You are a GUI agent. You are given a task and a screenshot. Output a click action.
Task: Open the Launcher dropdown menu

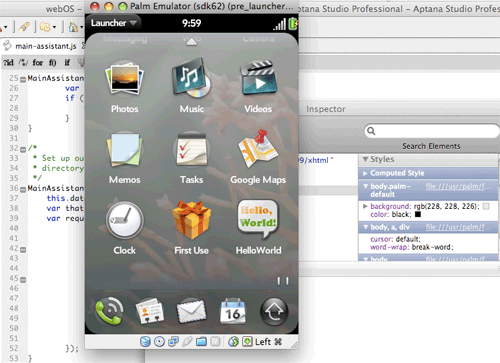(x=114, y=23)
